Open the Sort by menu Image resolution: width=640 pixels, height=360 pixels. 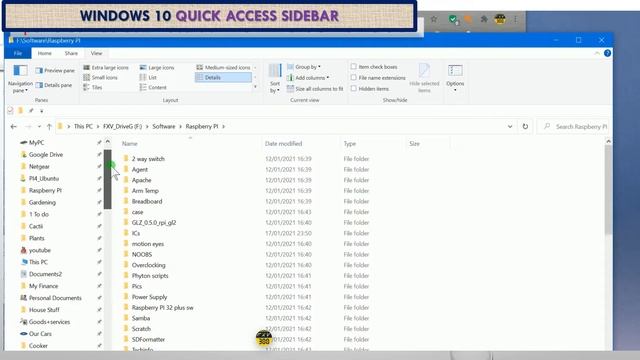coord(275,79)
